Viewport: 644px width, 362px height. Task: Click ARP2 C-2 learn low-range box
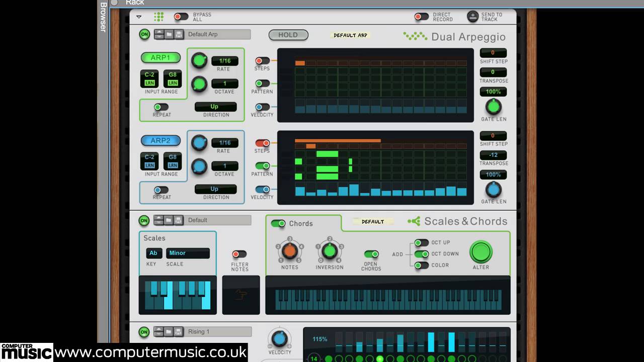(x=149, y=161)
